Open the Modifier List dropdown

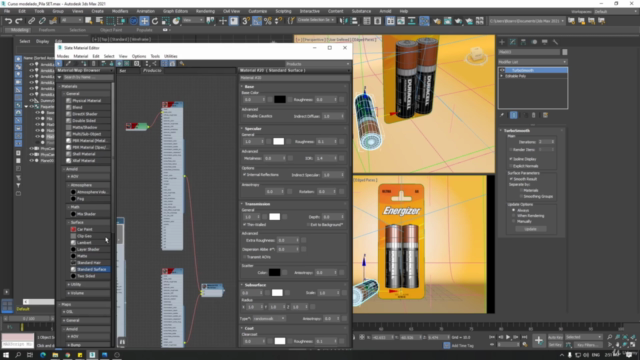(533, 62)
